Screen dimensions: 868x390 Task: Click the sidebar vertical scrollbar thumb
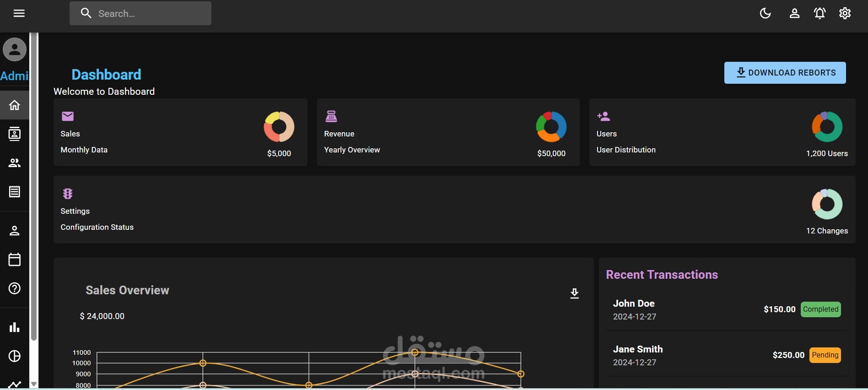[34, 187]
